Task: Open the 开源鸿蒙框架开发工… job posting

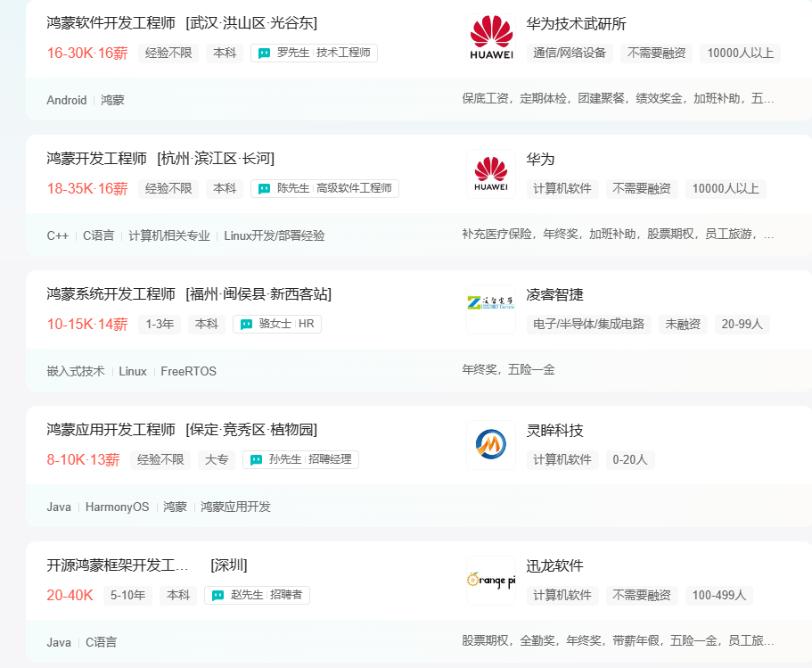Action: click(118, 565)
